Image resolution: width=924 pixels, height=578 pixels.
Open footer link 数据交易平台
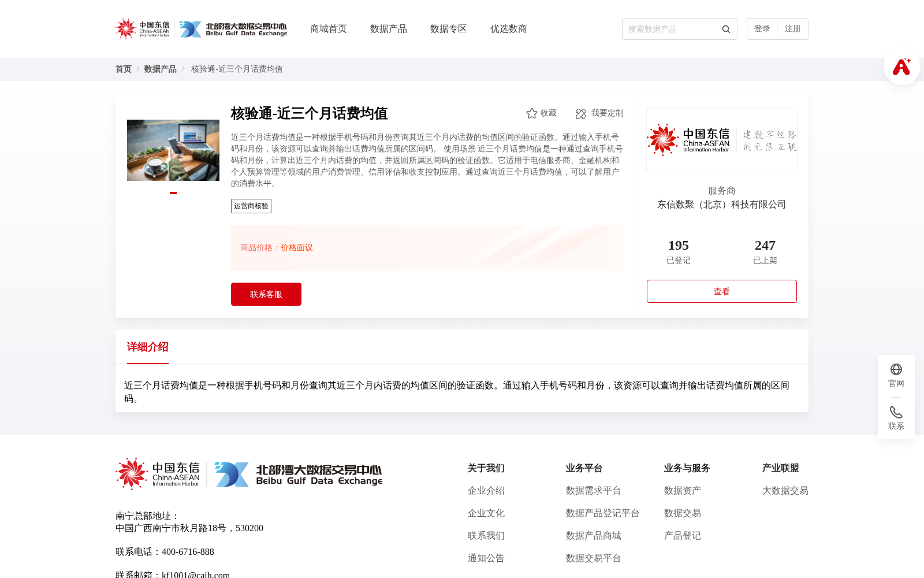point(594,558)
